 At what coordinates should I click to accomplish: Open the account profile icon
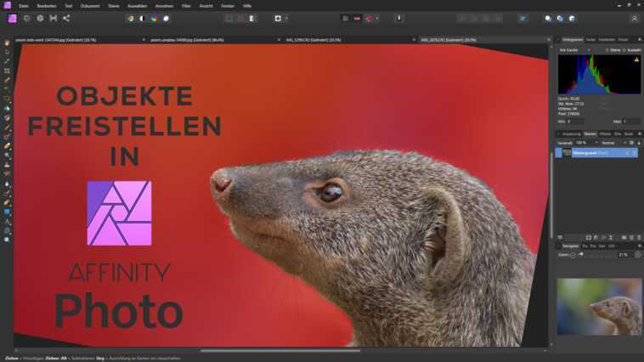634,19
